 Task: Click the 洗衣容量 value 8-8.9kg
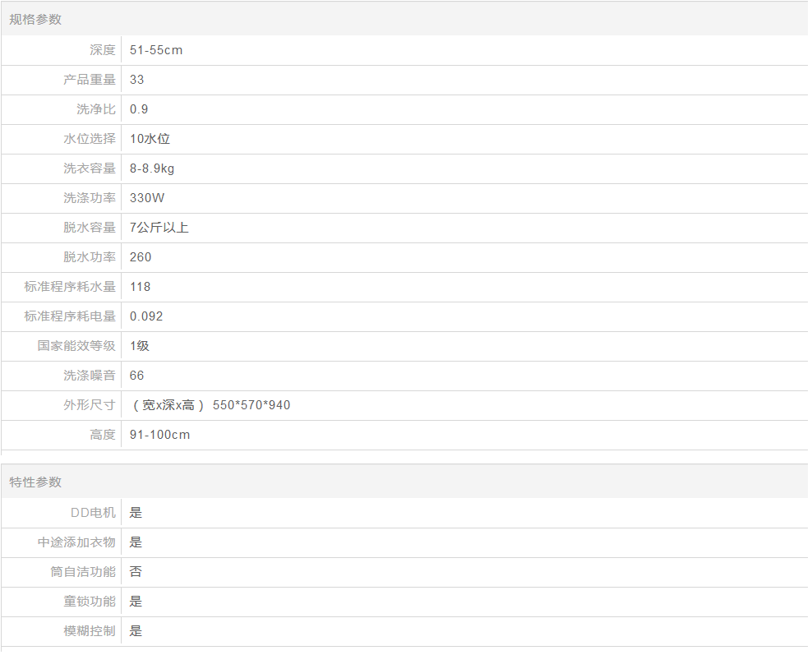click(152, 168)
